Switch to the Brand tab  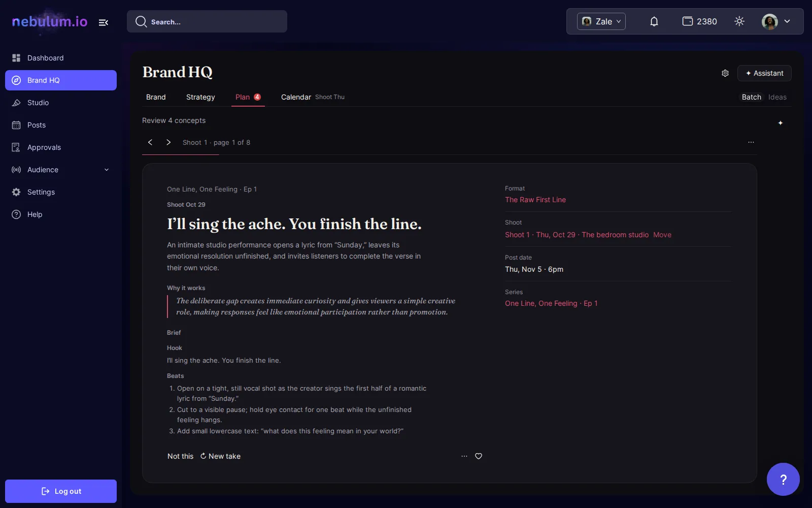pyautogui.click(x=156, y=97)
